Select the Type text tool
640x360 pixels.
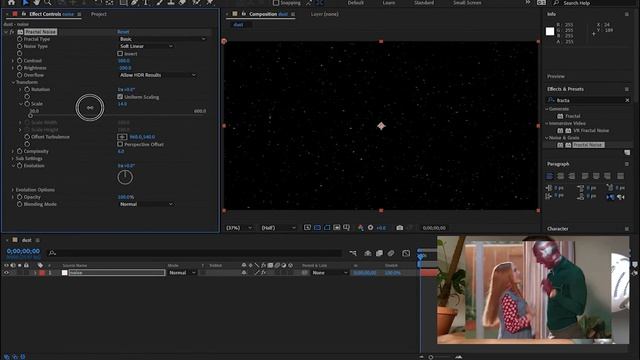146,2
